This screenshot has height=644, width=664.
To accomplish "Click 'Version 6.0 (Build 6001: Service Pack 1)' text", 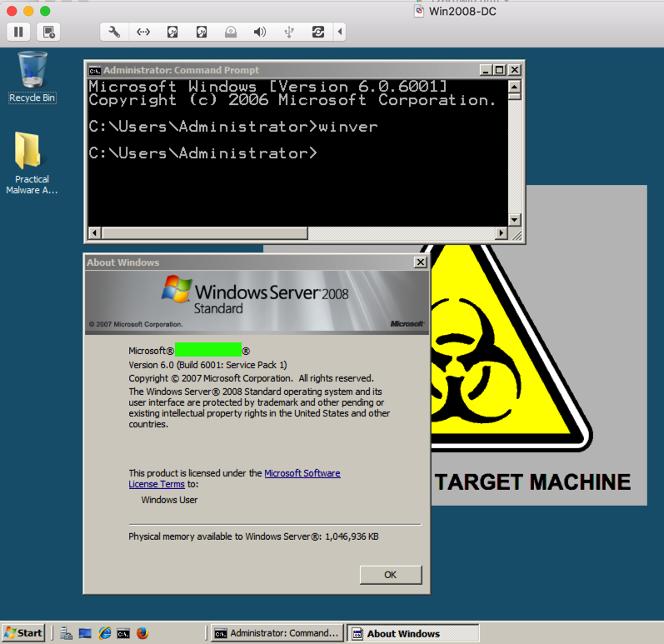I will (x=208, y=365).
